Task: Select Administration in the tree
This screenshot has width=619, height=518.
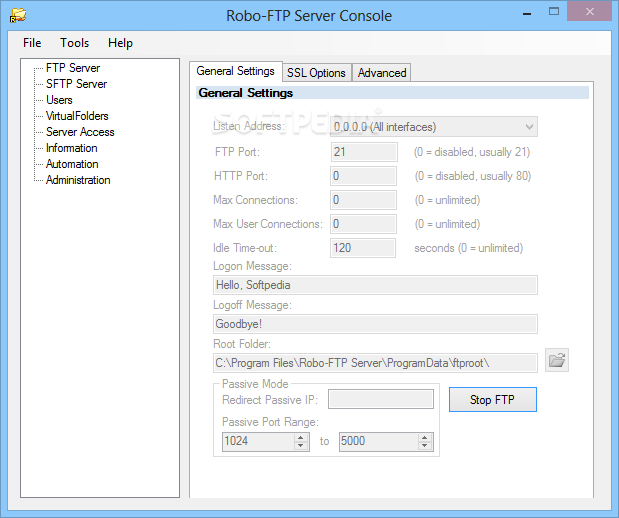Action: [78, 180]
